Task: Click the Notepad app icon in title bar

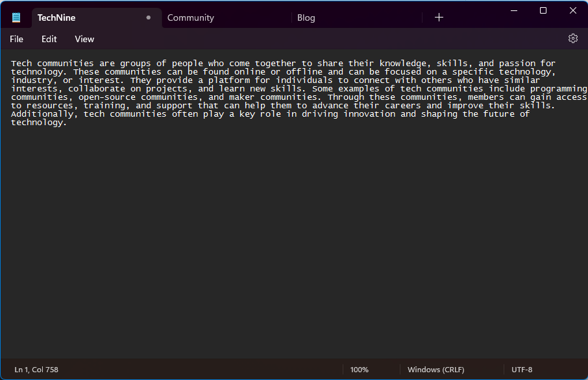Action: [16, 18]
